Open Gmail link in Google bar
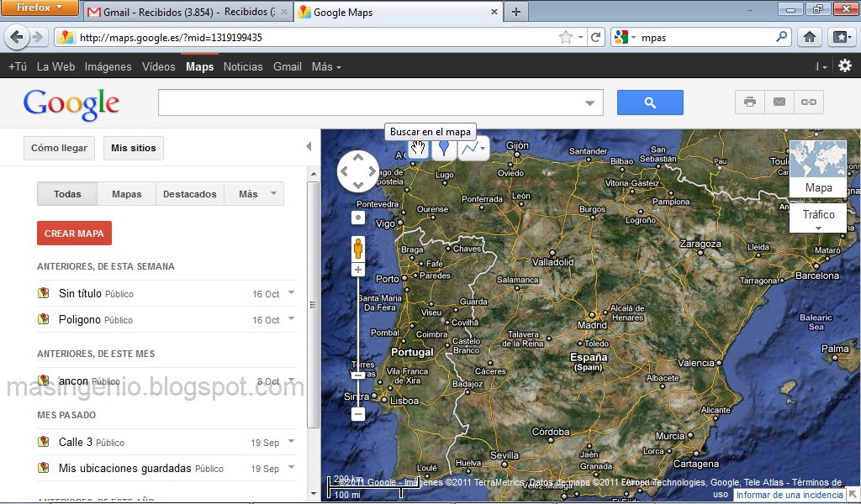The width and height of the screenshot is (861, 504). (288, 66)
